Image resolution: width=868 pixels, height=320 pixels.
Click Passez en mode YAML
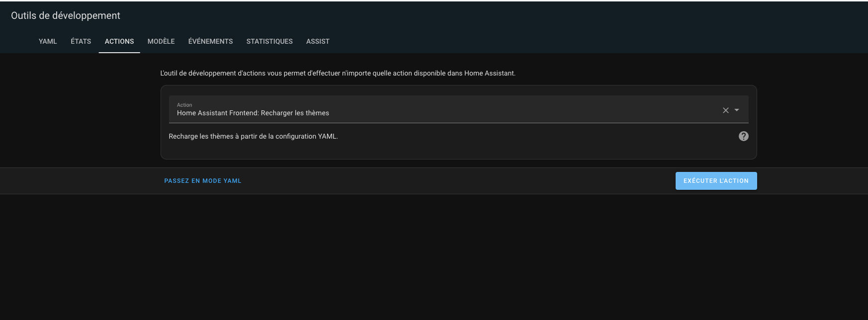point(203,181)
